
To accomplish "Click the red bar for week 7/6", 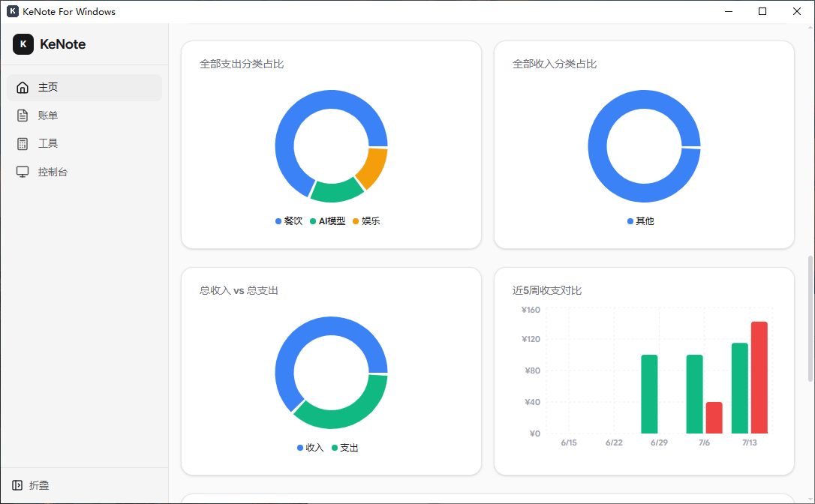I will pos(714,418).
